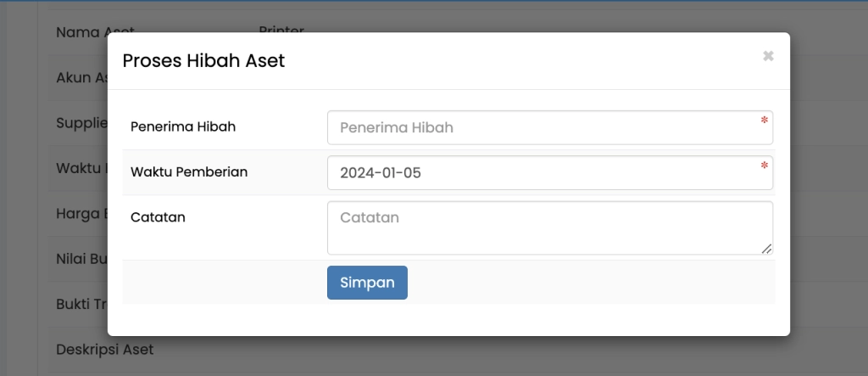The height and width of the screenshot is (376, 868).
Task: Click the Deskripsi Aset row label
Action: click(x=104, y=349)
